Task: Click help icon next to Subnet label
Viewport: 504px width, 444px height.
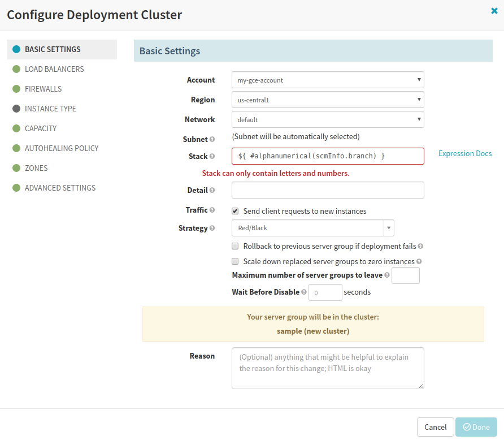Action: pos(212,139)
